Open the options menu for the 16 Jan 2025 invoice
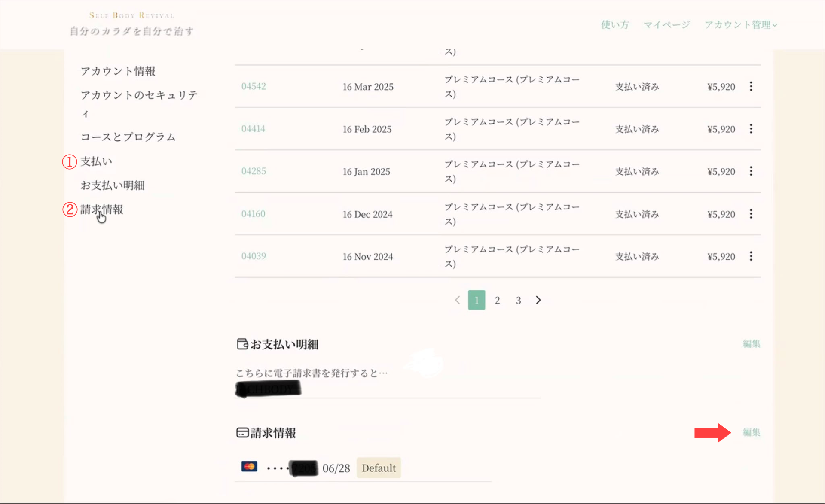Viewport: 825px width, 504px height. (751, 171)
